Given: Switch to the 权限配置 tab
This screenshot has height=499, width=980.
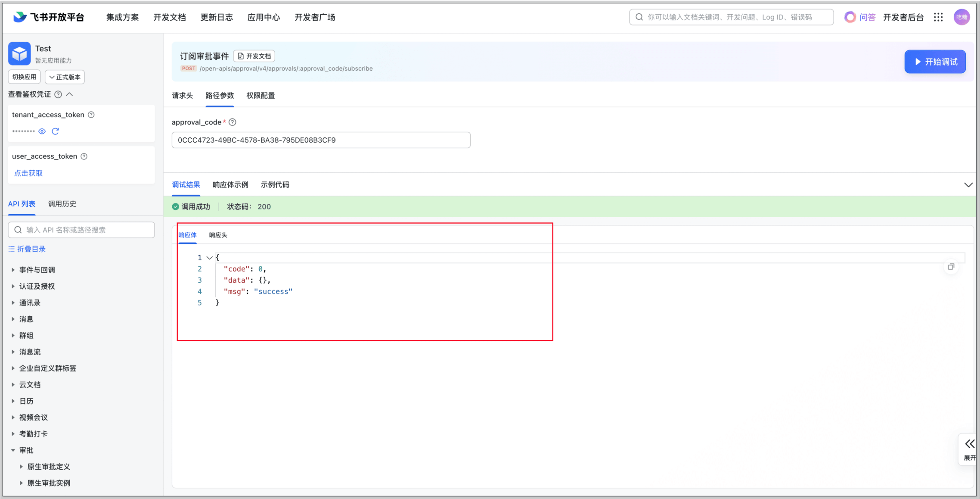Looking at the screenshot, I should [x=261, y=96].
